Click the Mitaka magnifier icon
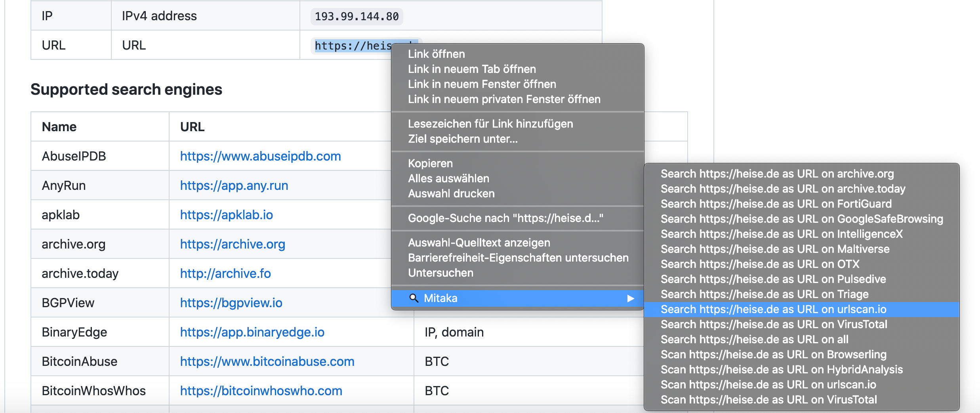This screenshot has height=413, width=980. [x=414, y=298]
